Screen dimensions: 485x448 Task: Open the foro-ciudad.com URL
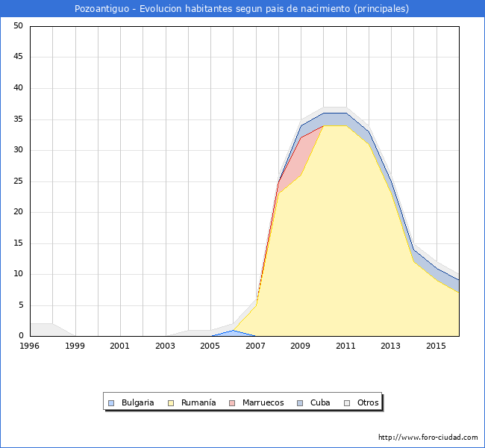428,437
